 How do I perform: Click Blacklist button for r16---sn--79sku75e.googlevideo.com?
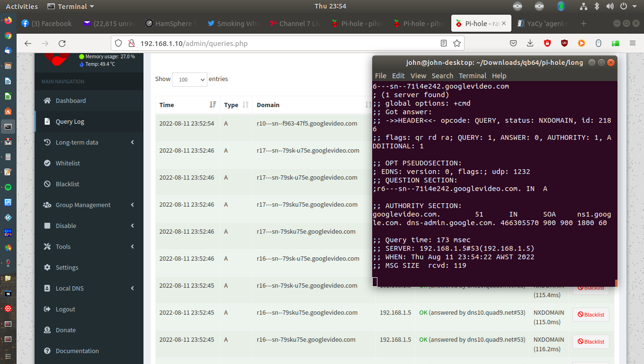pos(591,314)
